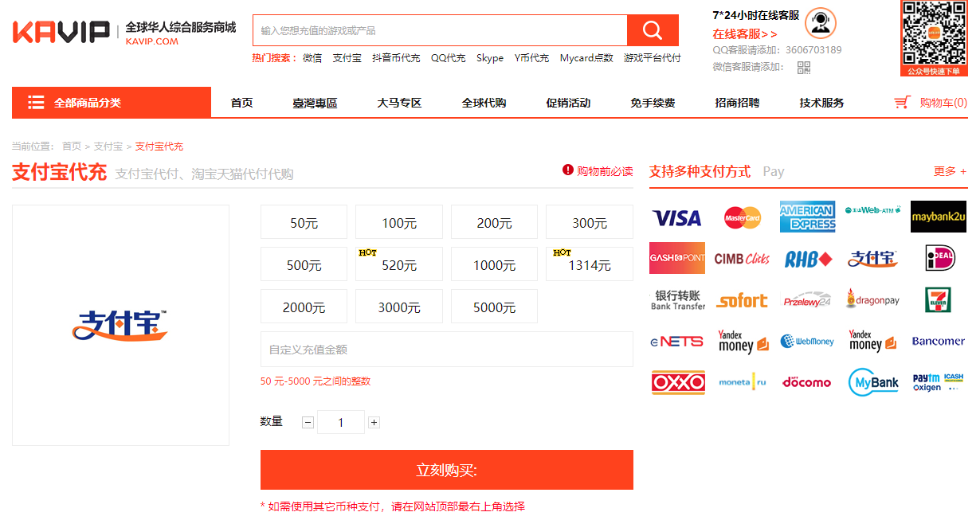Choose the 520元 HOT amount option
Image resolution: width=980 pixels, height=516 pixels.
[399, 264]
